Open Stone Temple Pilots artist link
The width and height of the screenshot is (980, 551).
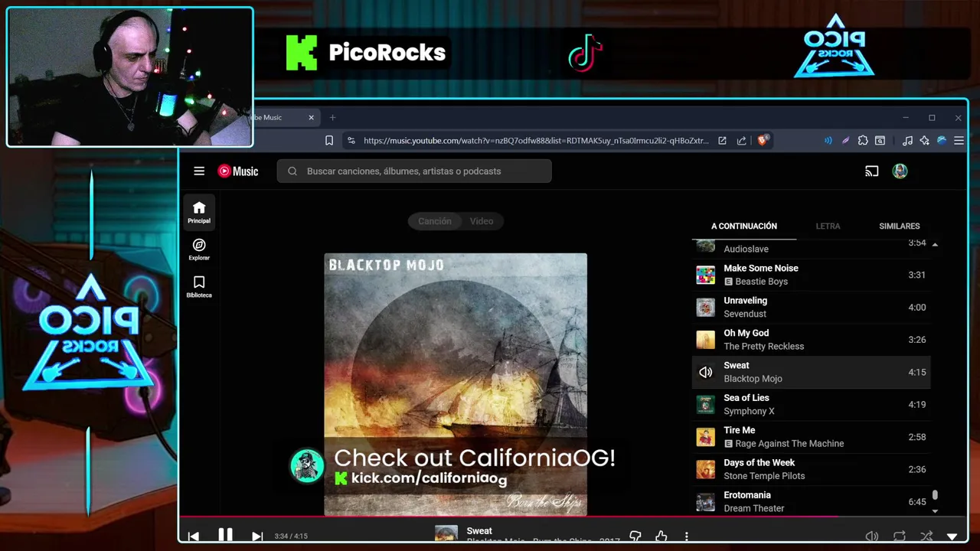click(x=764, y=476)
